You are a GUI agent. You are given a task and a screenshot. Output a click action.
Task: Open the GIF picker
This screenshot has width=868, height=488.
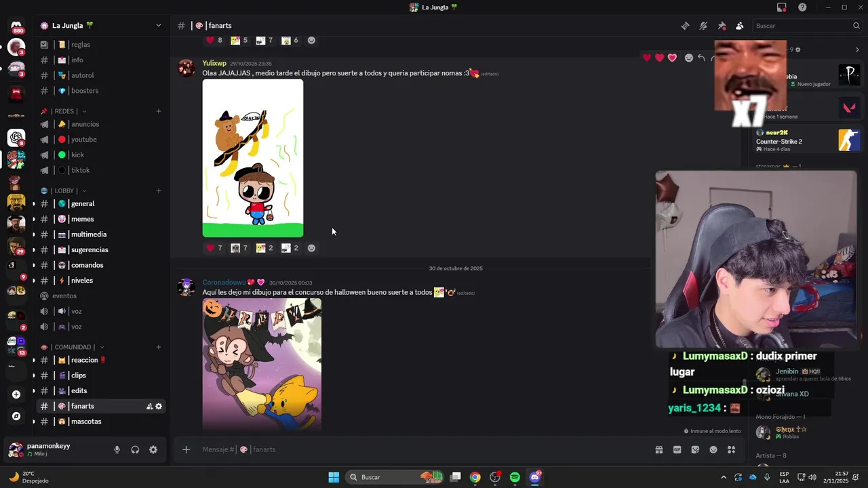[677, 449]
